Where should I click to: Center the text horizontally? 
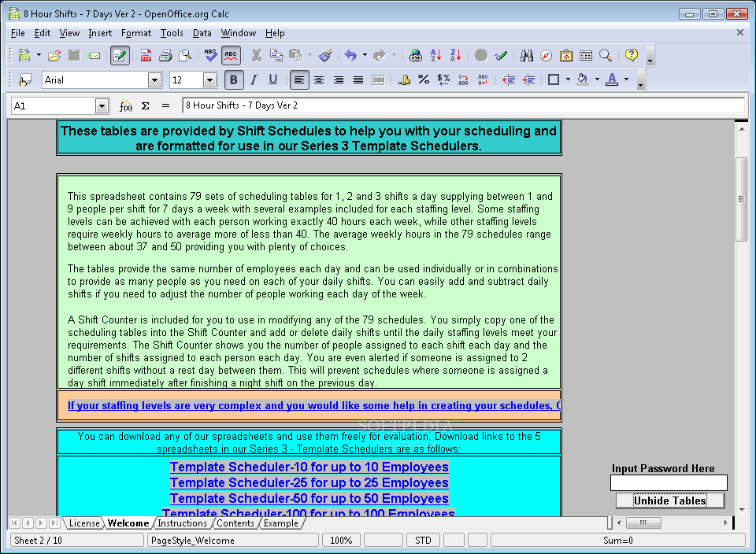click(319, 80)
